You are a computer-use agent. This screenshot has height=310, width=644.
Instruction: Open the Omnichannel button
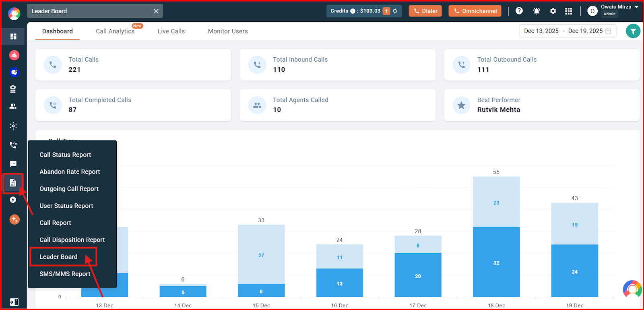coord(475,11)
